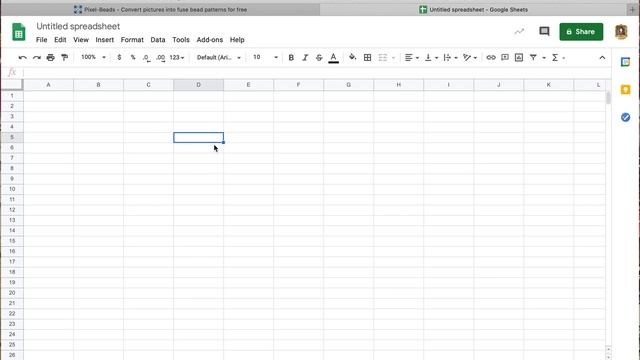Screen dimensions: 640x360
Task: Select row 12 header
Action: pyautogui.click(x=12, y=210)
